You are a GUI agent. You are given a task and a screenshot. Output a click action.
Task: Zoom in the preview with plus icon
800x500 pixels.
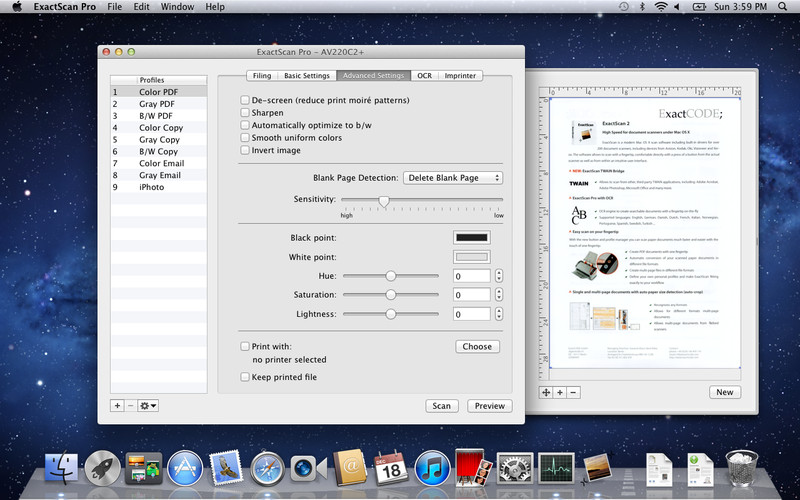pos(560,393)
